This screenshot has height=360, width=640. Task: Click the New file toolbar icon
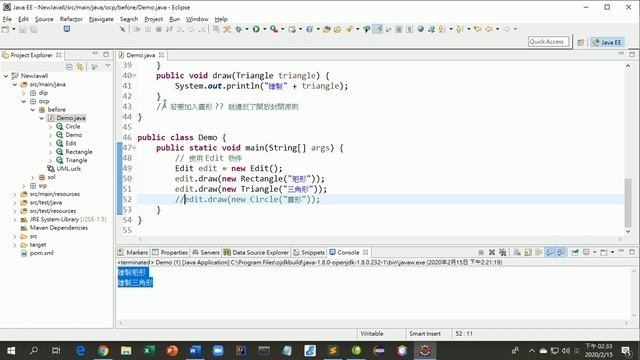tap(5, 29)
